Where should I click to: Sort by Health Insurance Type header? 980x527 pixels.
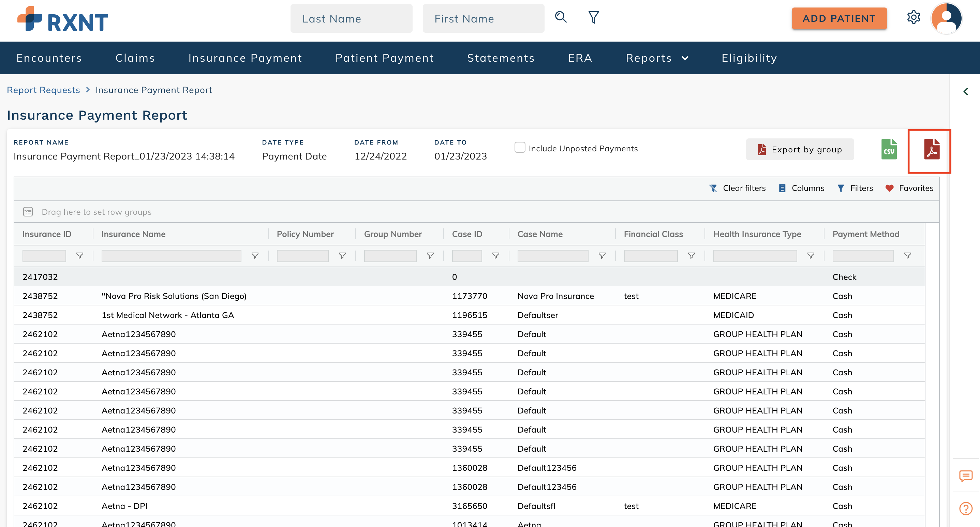(757, 234)
